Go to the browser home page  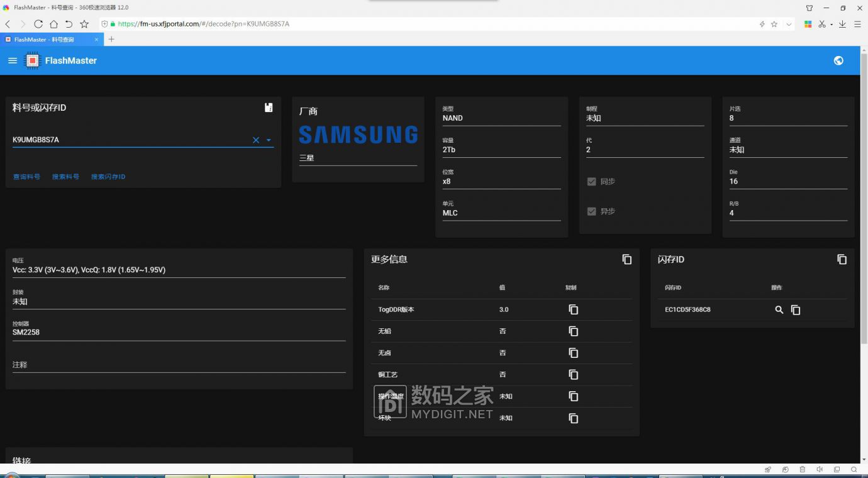(x=53, y=24)
